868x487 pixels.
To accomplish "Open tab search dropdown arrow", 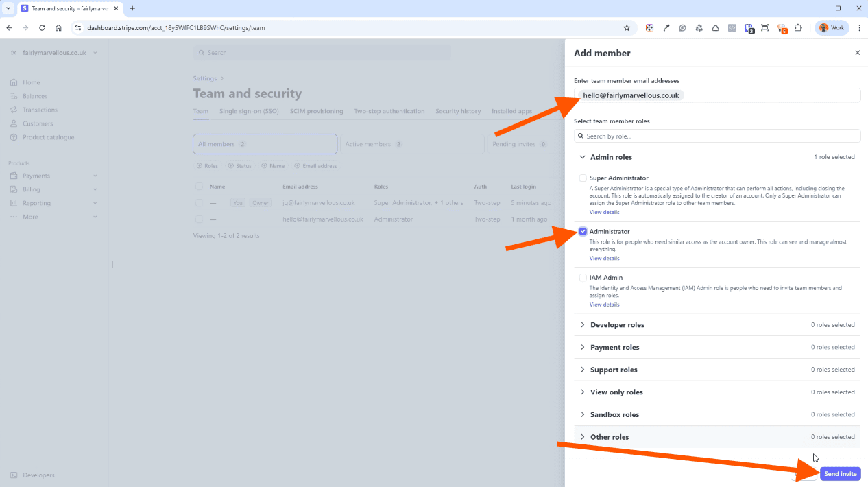I will (8, 8).
